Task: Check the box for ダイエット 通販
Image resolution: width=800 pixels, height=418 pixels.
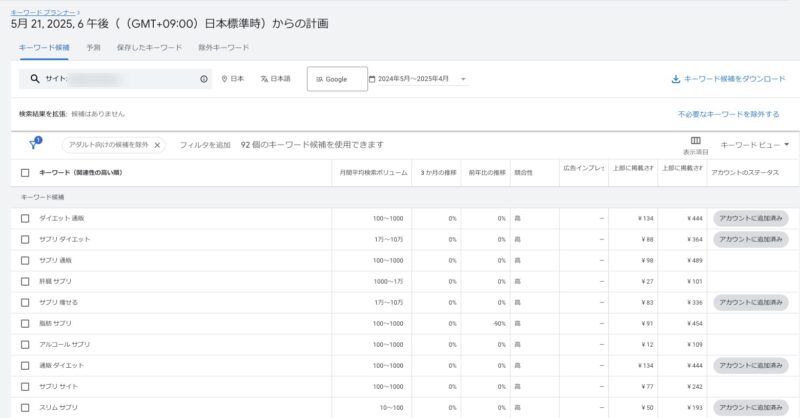Action: tap(25, 218)
